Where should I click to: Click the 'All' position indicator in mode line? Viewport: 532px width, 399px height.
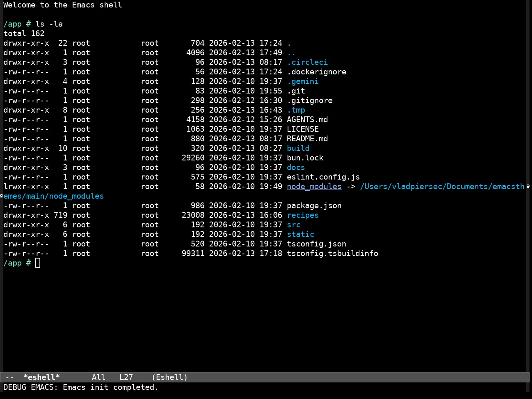[x=99, y=377]
